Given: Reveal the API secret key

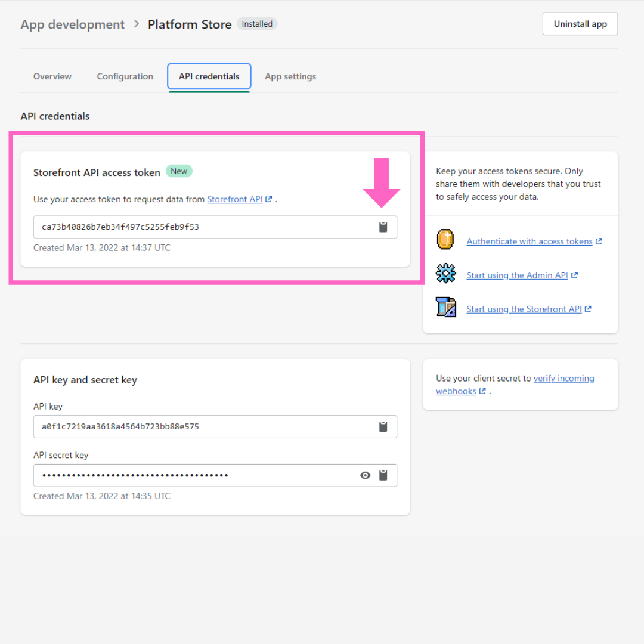Looking at the screenshot, I should (366, 475).
